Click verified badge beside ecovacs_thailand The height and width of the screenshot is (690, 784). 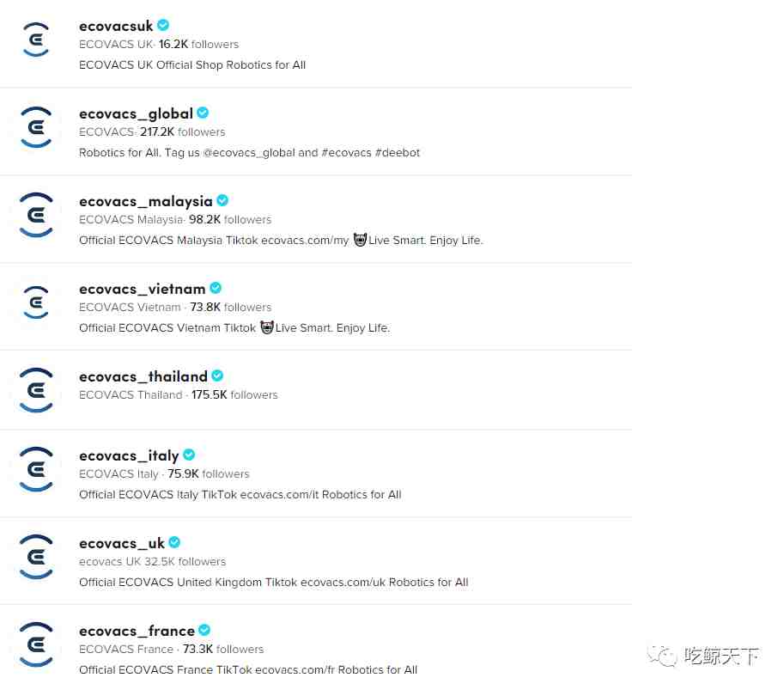[x=217, y=376]
